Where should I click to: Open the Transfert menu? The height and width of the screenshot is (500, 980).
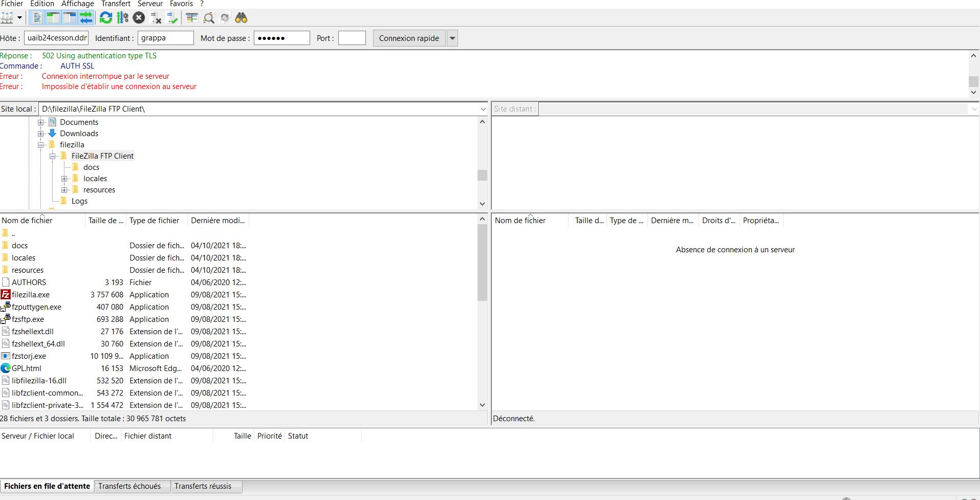click(x=116, y=4)
